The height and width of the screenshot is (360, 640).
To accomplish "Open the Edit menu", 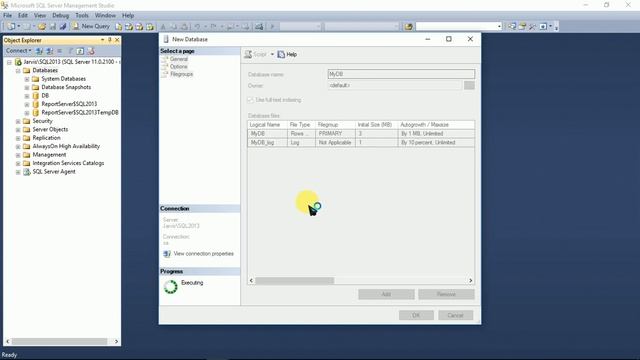I will (x=23, y=15).
